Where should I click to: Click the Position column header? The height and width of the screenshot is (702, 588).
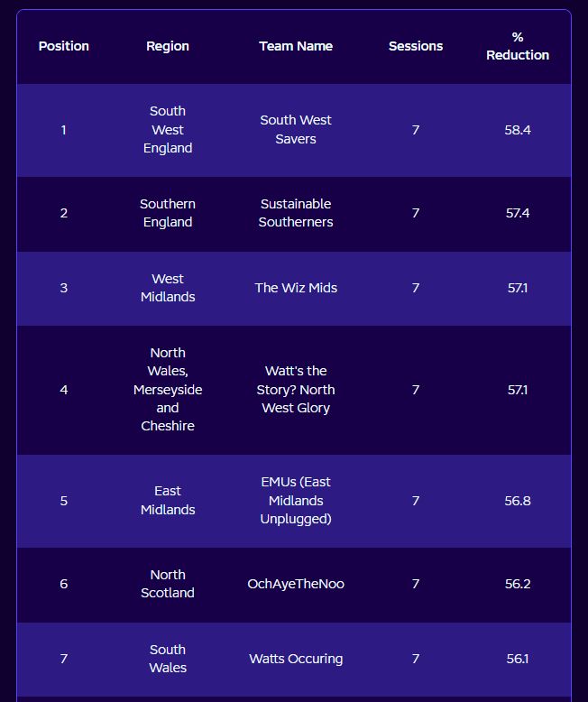[63, 46]
